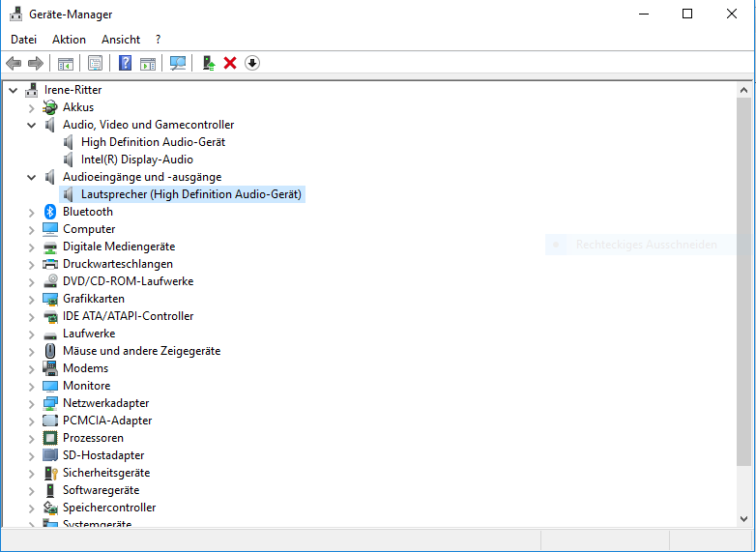The width and height of the screenshot is (756, 552).
Task: Click the Modems phone icon
Action: pyautogui.click(x=50, y=368)
